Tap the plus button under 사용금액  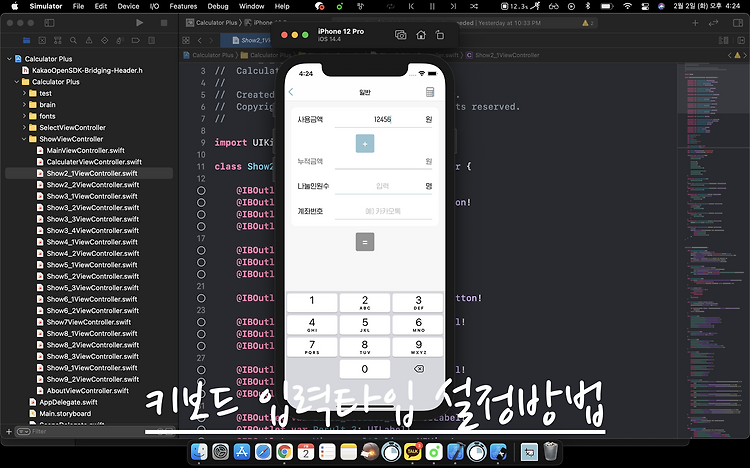coord(365,144)
